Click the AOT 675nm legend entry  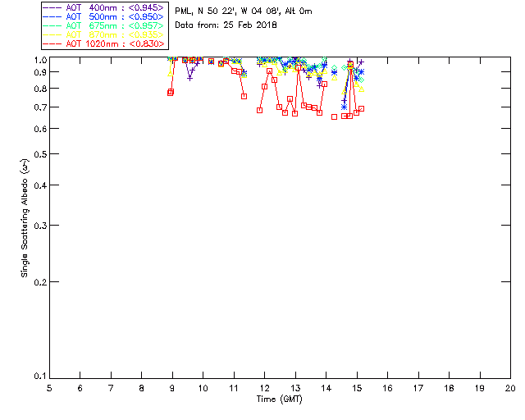click(x=103, y=25)
